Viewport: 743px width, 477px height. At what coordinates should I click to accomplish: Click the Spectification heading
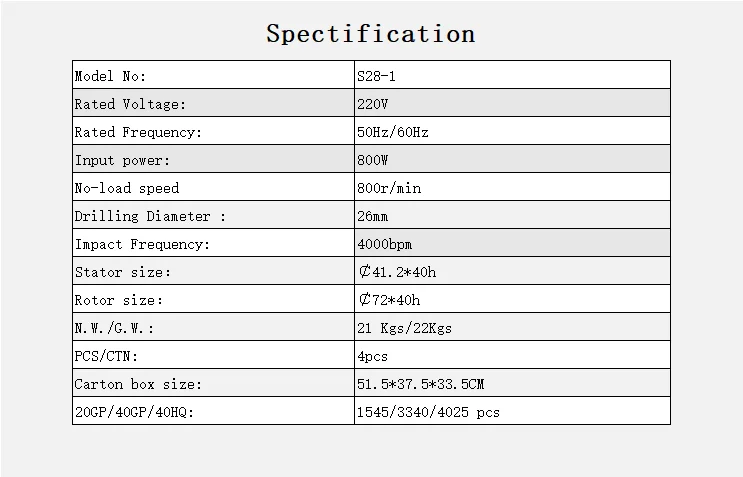(x=370, y=34)
